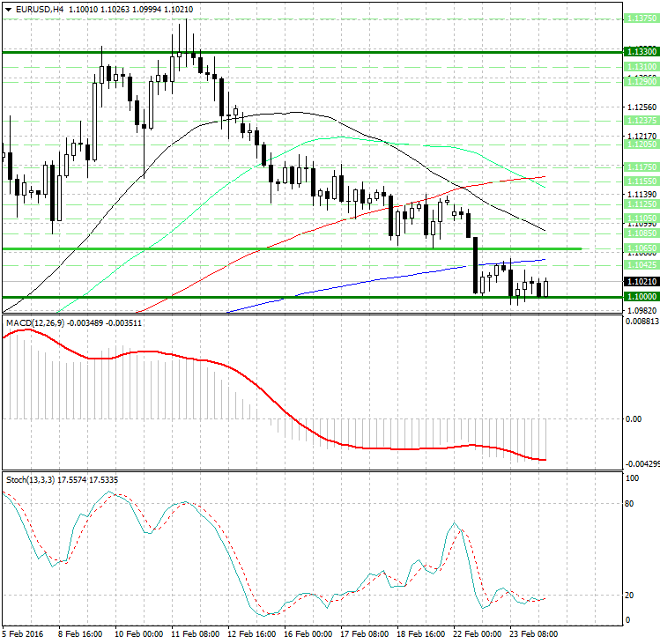Screen dimensions: 660x644
Task: Select the 1.10650 horizontal green line
Action: point(293,249)
